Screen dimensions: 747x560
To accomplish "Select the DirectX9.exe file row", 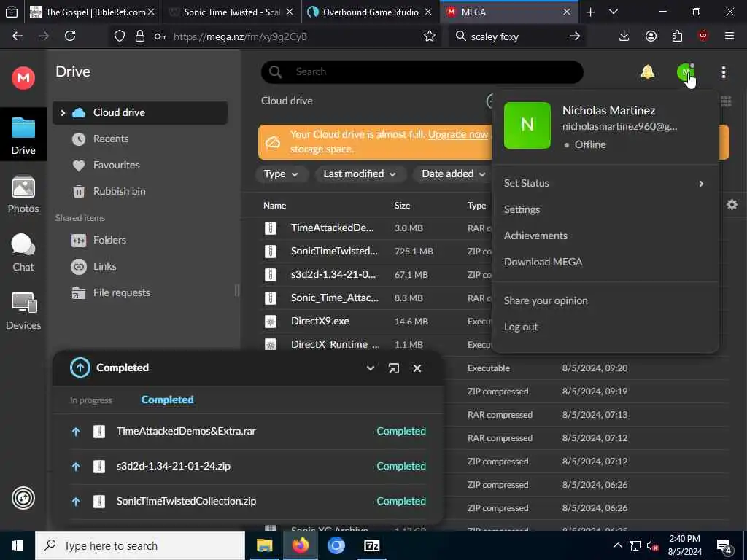I will pos(376,322).
